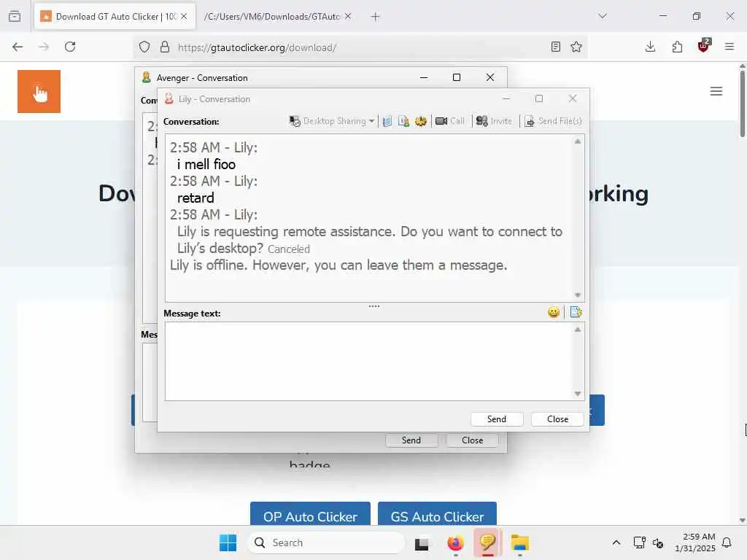Toggle reader view icon
This screenshot has height=560, width=747.
pos(555,47)
